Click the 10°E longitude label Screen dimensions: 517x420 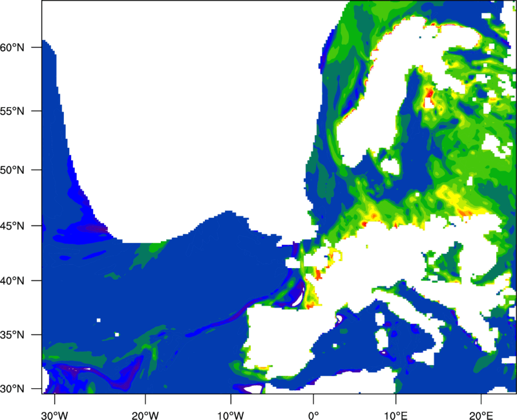(x=396, y=415)
